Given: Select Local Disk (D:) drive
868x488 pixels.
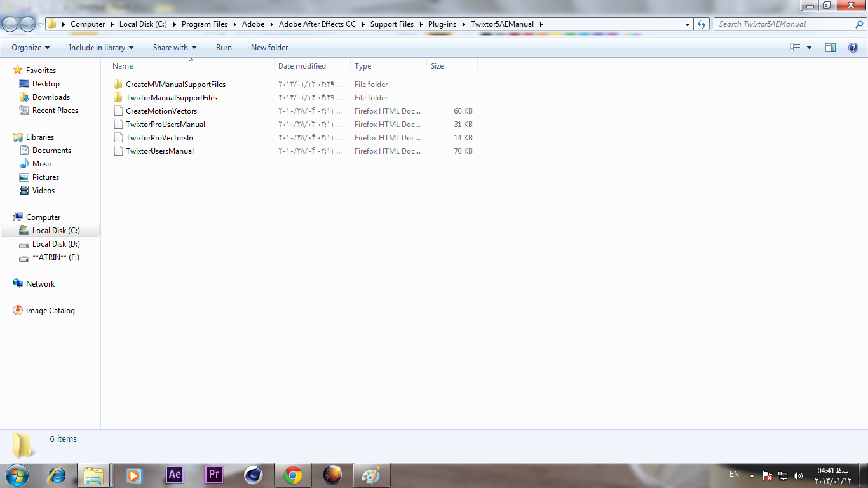Looking at the screenshot, I should [56, 244].
